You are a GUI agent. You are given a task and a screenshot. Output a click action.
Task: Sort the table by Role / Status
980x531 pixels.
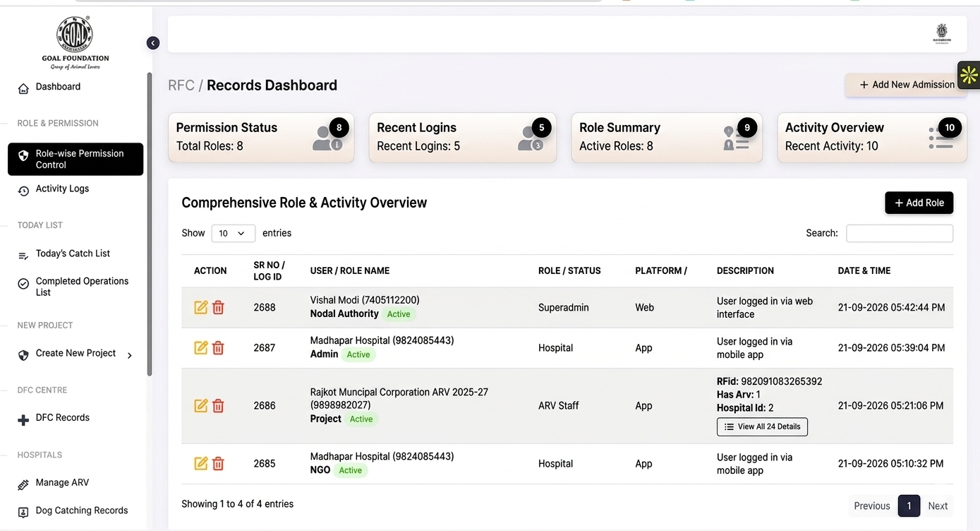[x=569, y=270]
